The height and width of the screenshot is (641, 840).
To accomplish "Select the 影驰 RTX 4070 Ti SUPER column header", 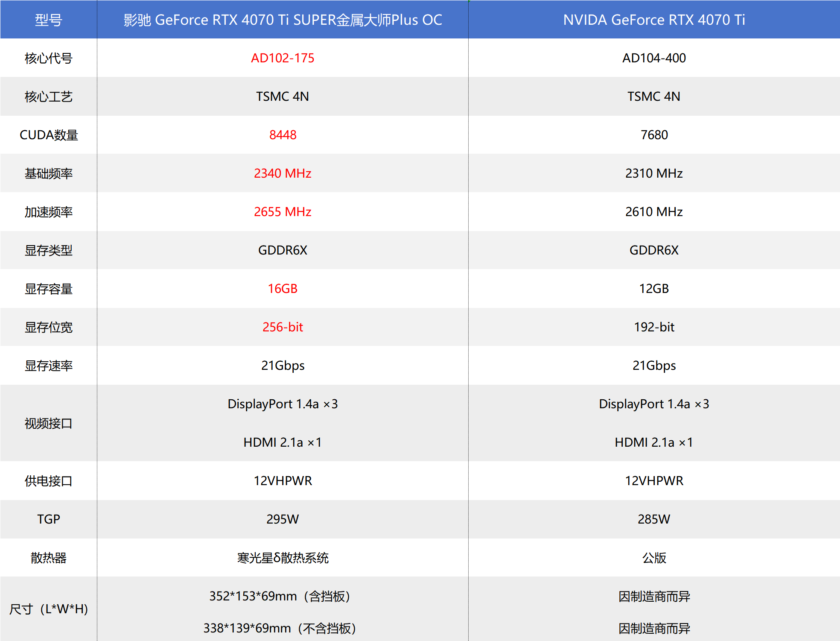I will (x=283, y=20).
